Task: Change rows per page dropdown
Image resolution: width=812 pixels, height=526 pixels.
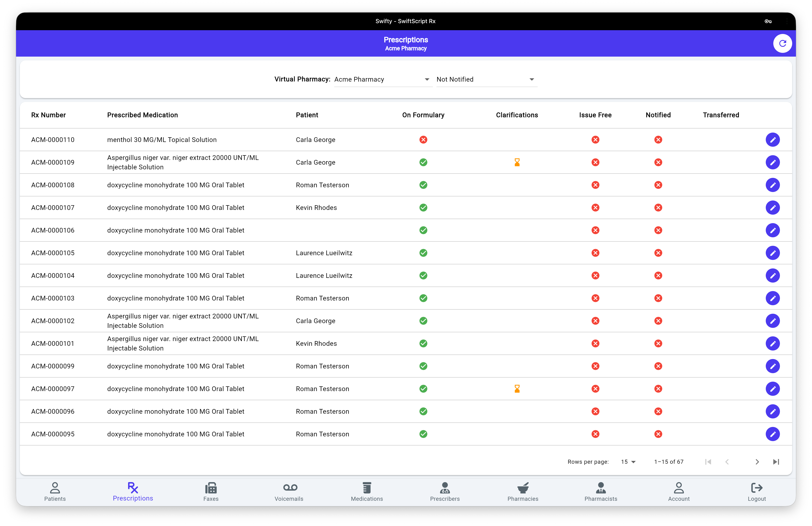Action: [x=628, y=462]
